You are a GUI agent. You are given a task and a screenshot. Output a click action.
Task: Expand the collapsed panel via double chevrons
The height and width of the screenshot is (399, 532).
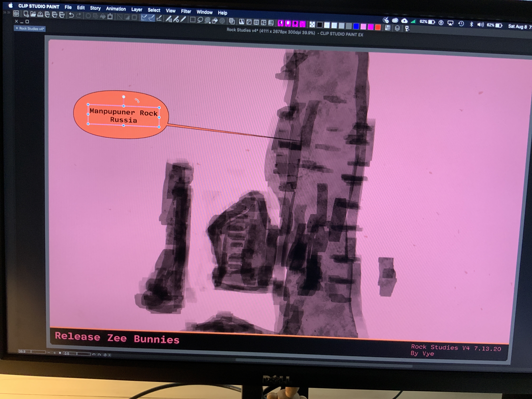tap(7, 13)
